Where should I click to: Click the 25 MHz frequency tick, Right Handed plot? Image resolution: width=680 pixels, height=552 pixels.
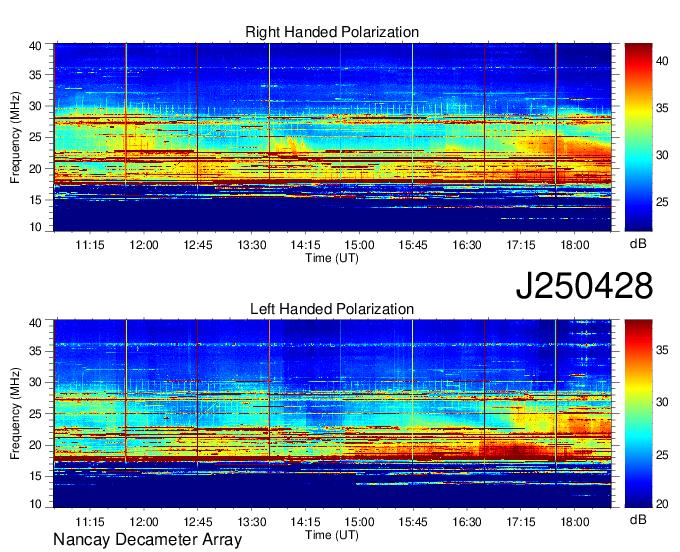[36, 137]
